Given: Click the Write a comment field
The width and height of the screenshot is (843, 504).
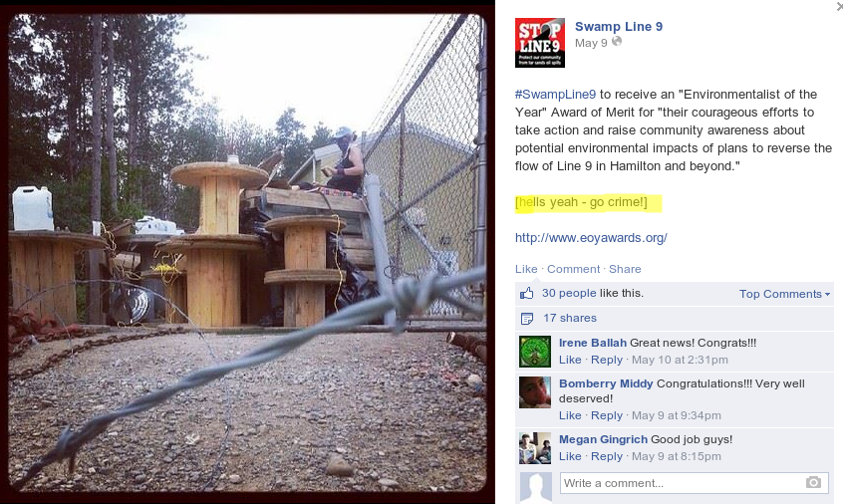Looking at the screenshot, I should point(695,482).
